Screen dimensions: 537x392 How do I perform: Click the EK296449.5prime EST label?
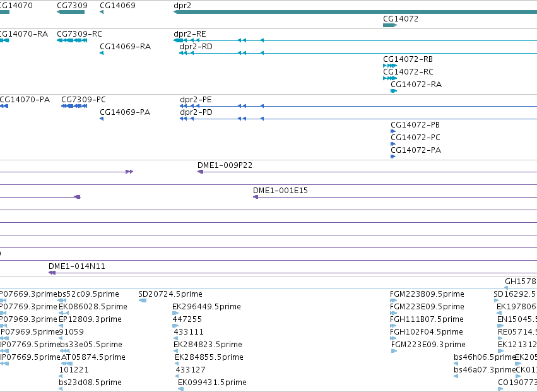(x=206, y=306)
